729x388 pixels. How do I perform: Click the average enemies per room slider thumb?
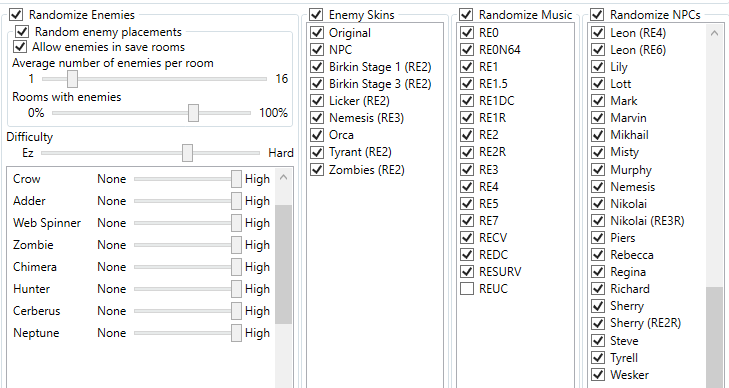pyautogui.click(x=72, y=79)
